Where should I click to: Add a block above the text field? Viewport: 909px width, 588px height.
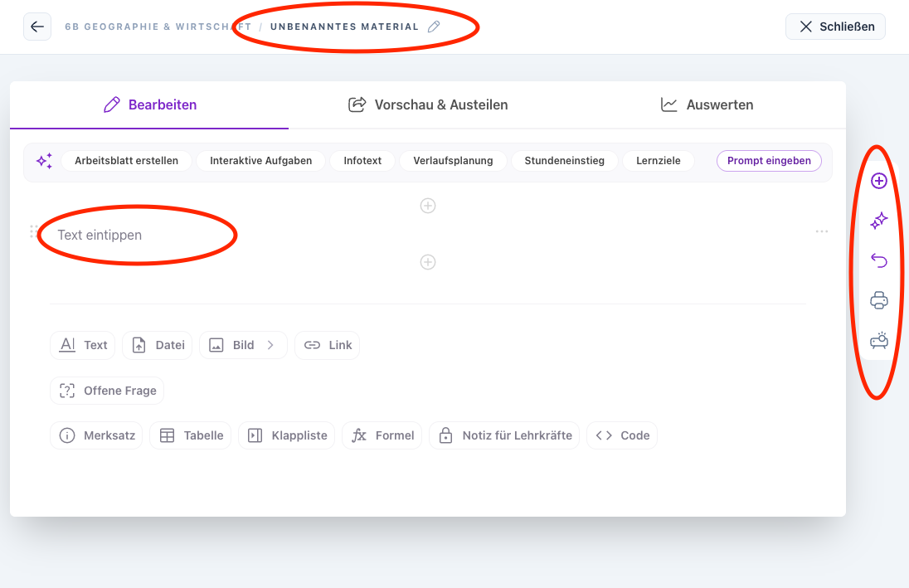click(x=428, y=206)
